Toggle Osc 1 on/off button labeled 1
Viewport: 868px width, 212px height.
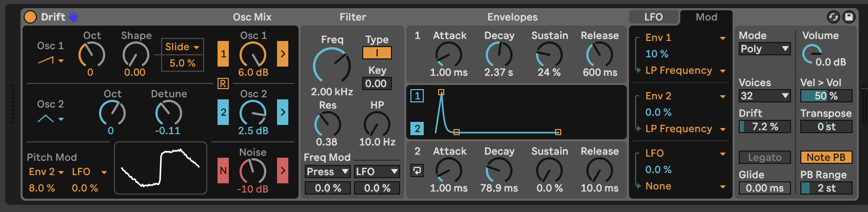223,54
